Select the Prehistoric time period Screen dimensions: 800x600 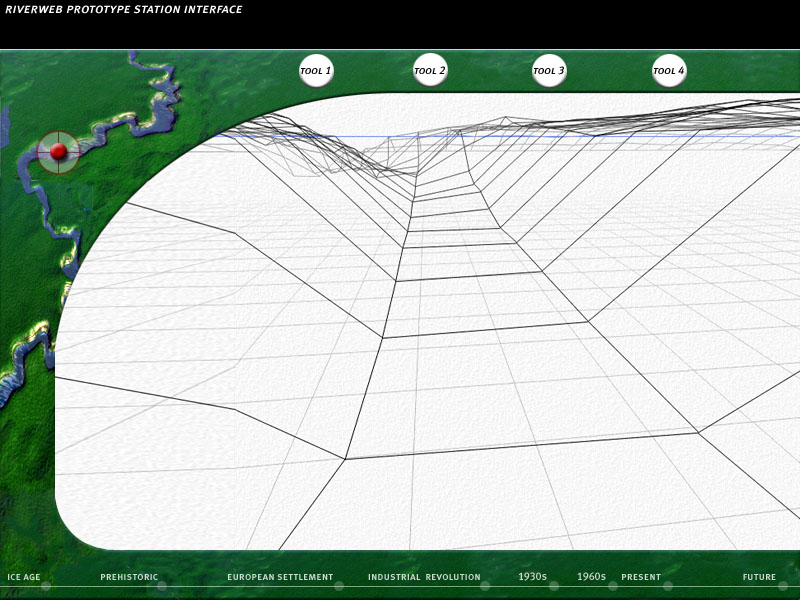coord(129,577)
